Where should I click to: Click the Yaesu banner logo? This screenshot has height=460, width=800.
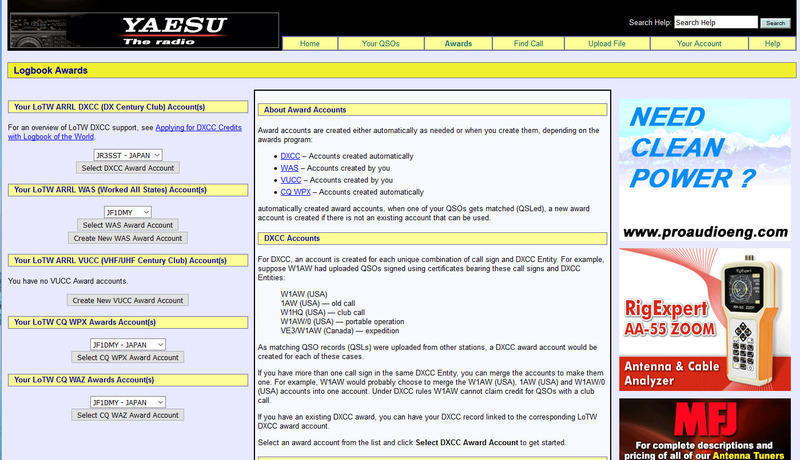pyautogui.click(x=143, y=30)
